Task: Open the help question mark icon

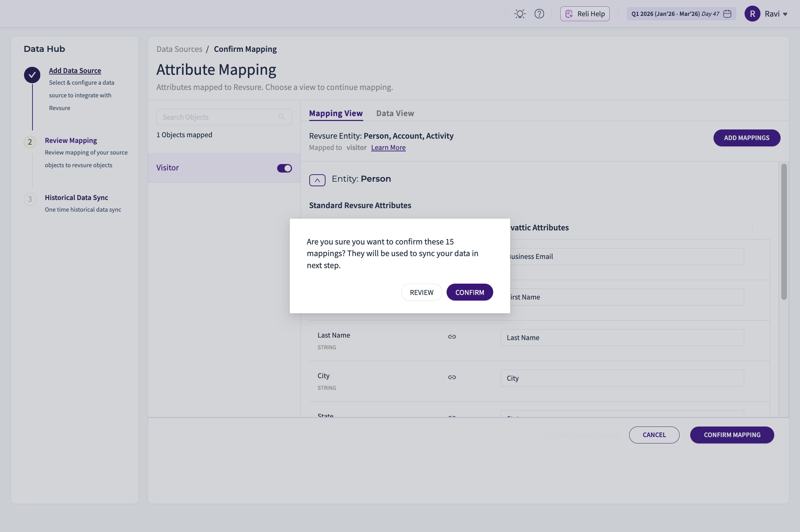Action: pyautogui.click(x=539, y=14)
